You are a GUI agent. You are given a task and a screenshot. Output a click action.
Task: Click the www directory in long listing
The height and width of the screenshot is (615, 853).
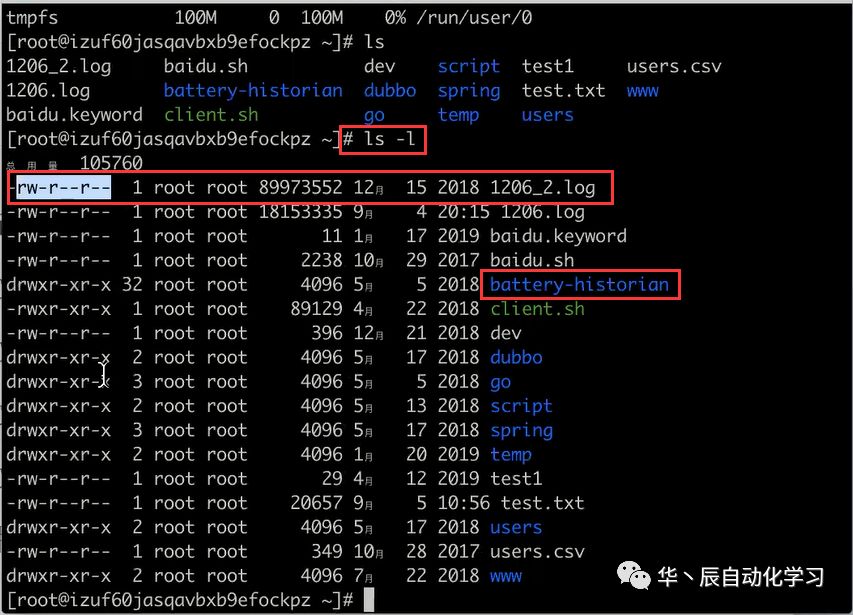505,576
